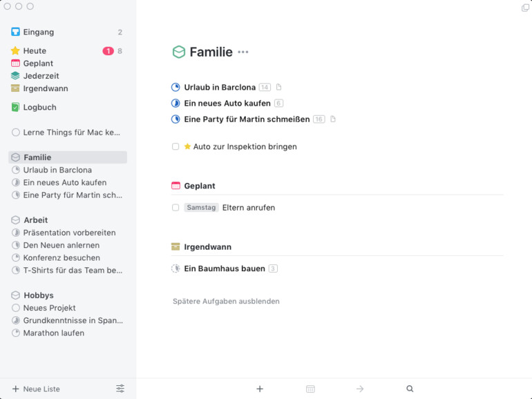Click the move arrow toolbar icon
The image size is (532, 399).
coord(360,389)
